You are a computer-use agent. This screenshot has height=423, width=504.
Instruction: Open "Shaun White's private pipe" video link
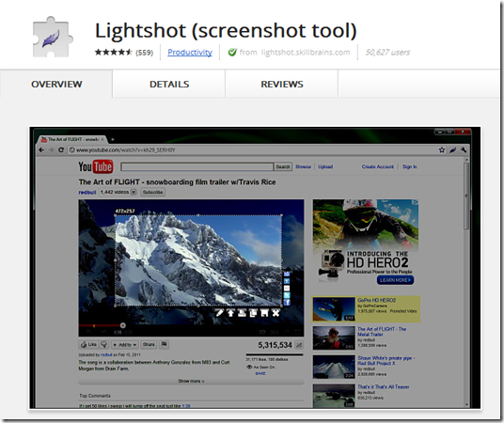pyautogui.click(x=386, y=360)
